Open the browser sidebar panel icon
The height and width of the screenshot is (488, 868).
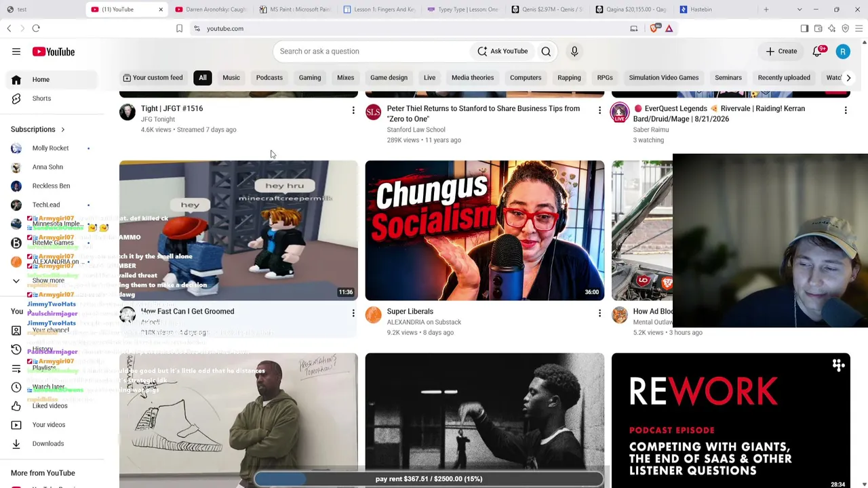pyautogui.click(x=804, y=28)
